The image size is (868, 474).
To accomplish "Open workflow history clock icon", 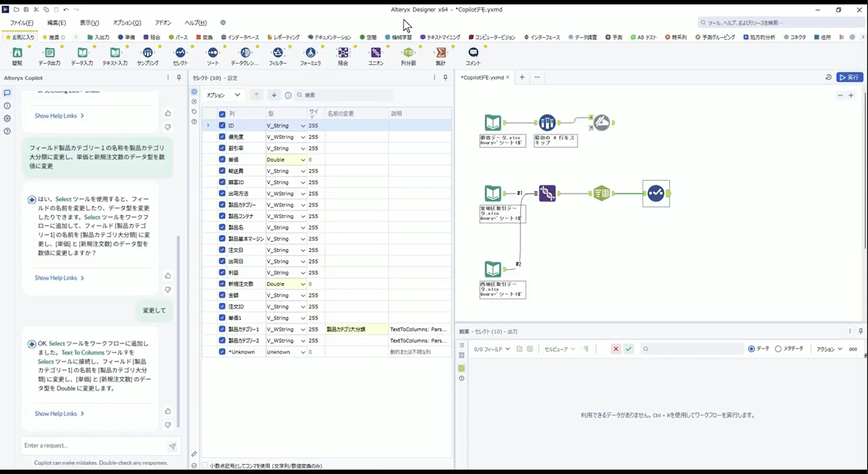I will (829, 77).
